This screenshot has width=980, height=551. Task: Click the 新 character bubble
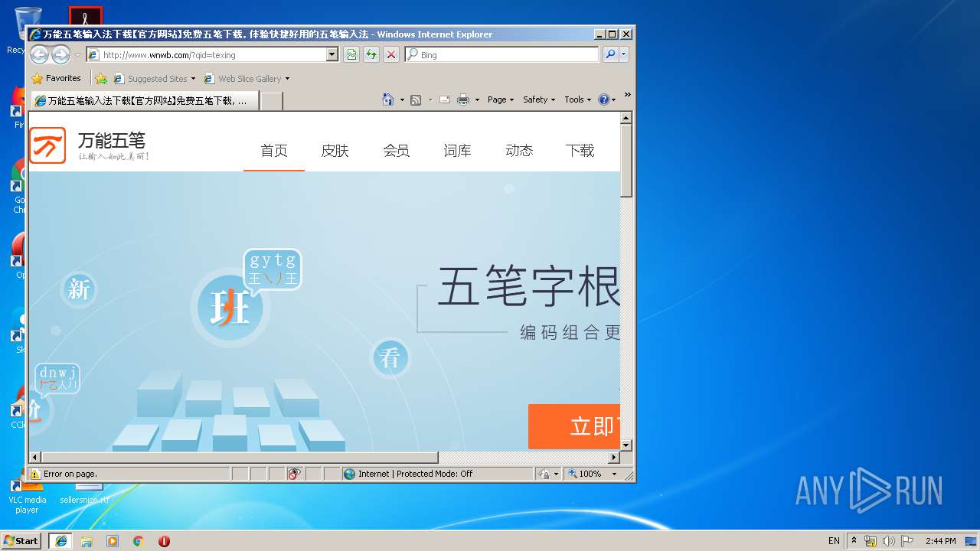79,289
